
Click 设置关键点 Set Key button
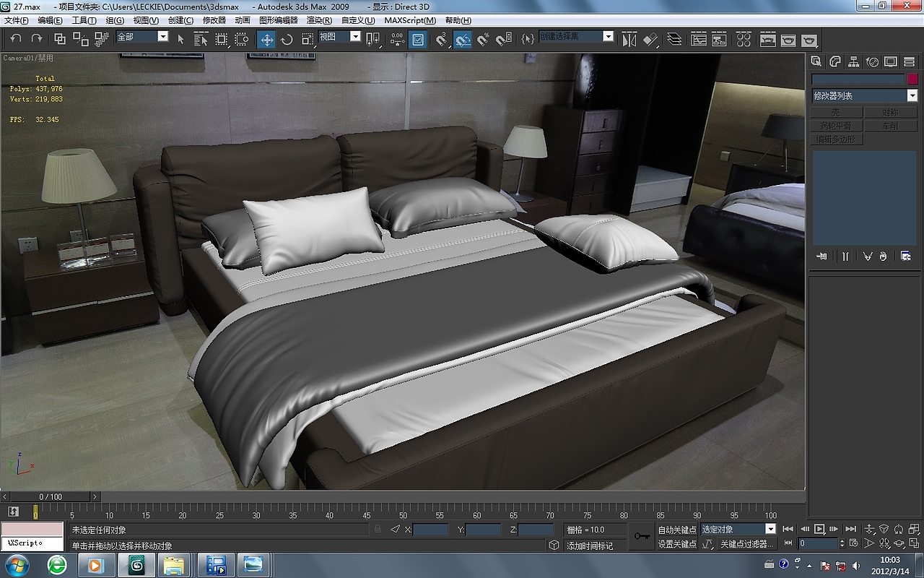click(x=677, y=544)
